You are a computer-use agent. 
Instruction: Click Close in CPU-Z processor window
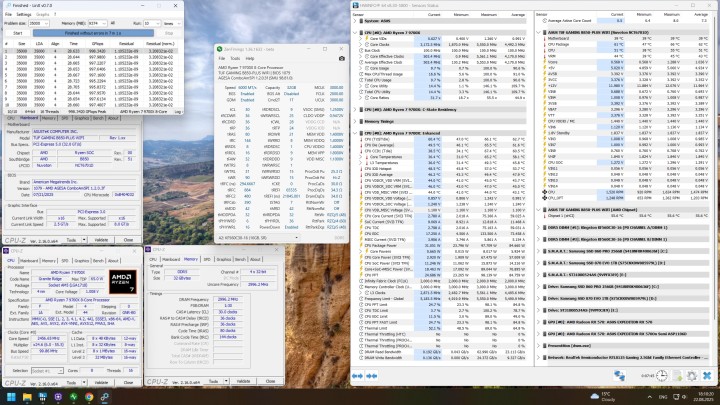[128, 382]
